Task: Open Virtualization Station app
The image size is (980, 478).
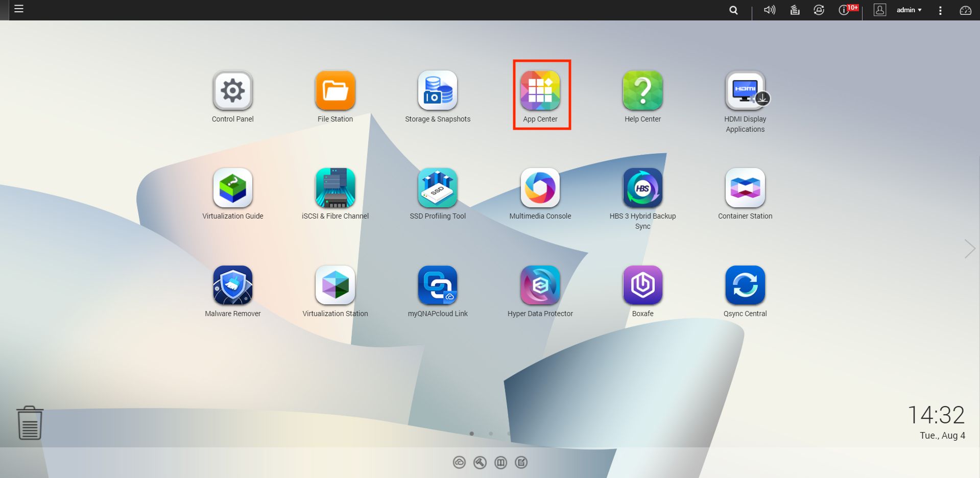Action: pyautogui.click(x=335, y=285)
